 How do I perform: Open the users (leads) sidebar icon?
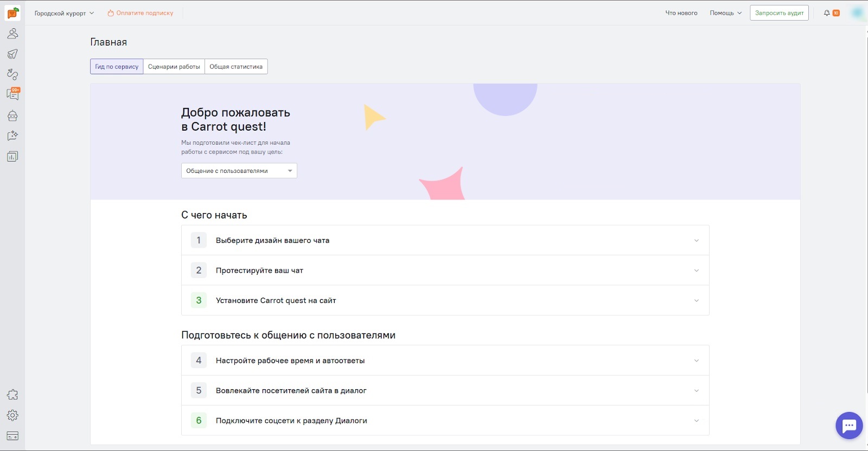12,34
